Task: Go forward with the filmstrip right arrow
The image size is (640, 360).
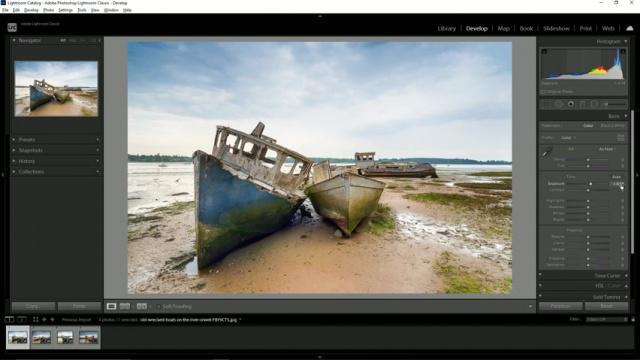Action: (x=52, y=320)
